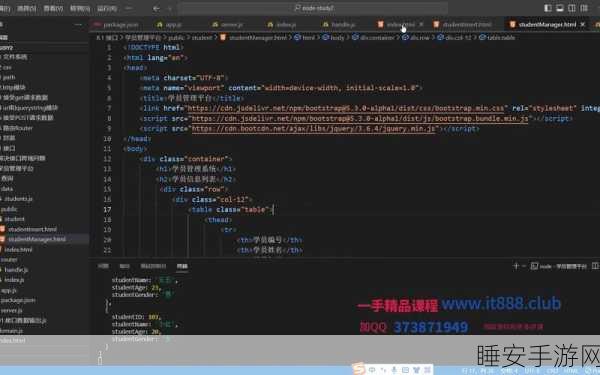
Task: Open students.js in the data folder
Action: tap(18, 199)
